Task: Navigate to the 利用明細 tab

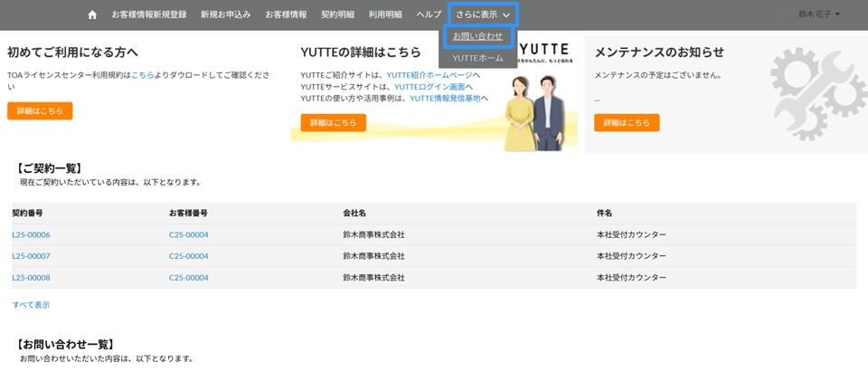Action: click(385, 14)
